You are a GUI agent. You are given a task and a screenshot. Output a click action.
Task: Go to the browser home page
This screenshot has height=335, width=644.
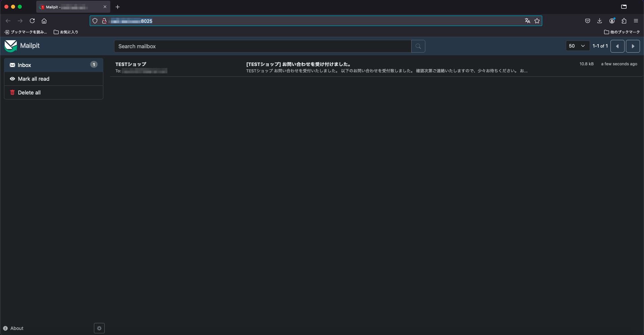coord(44,21)
